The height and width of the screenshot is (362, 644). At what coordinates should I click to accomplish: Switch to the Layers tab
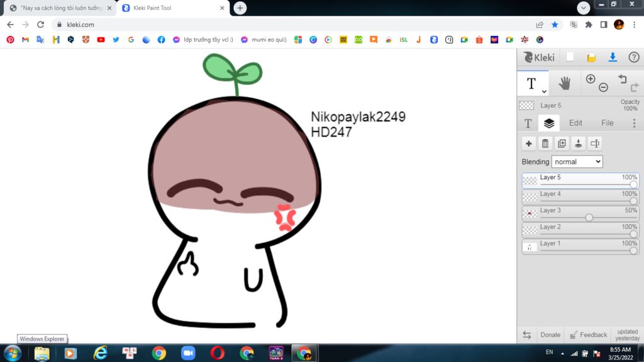click(x=548, y=123)
